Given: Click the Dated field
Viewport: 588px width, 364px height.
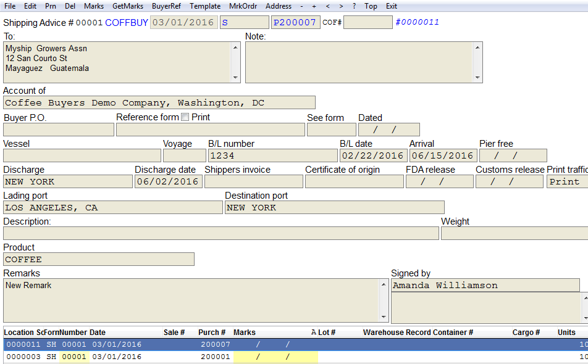Looking at the screenshot, I should (389, 130).
